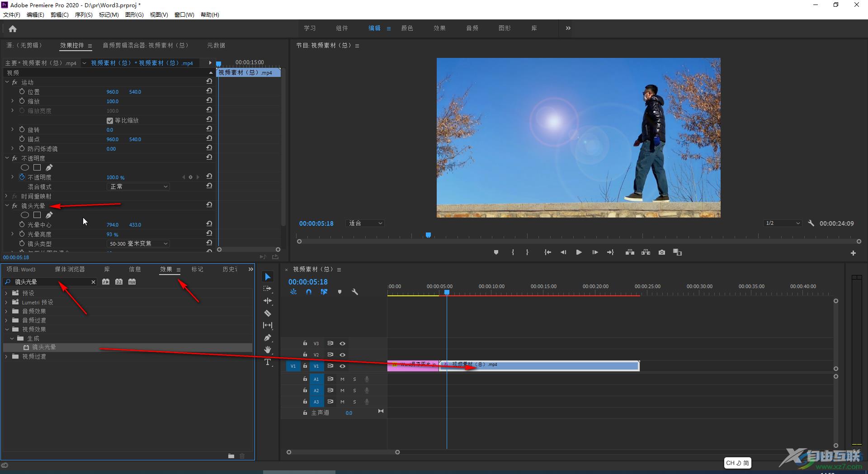This screenshot has width=868, height=474.
Task: Click Mark Out button
Action: point(527,252)
